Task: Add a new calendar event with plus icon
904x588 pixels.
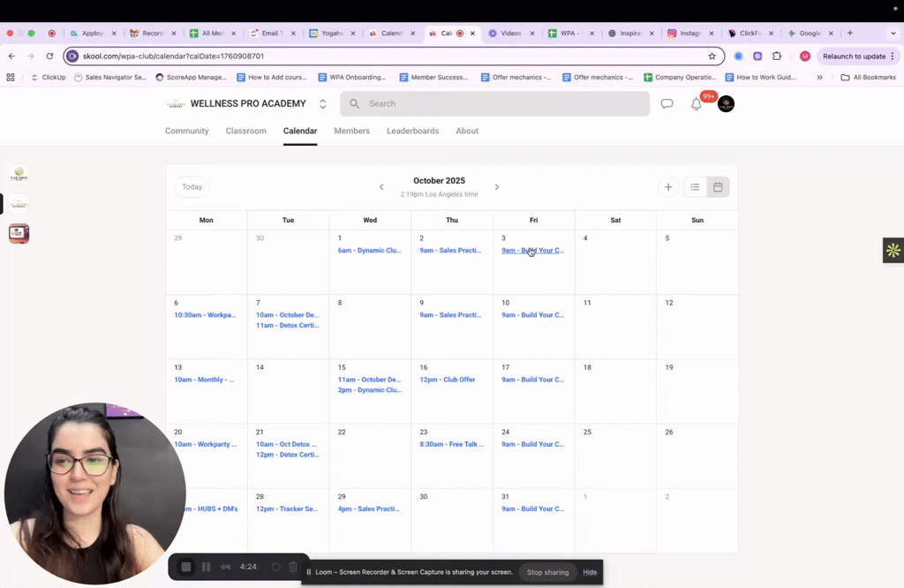Action: [x=668, y=187]
